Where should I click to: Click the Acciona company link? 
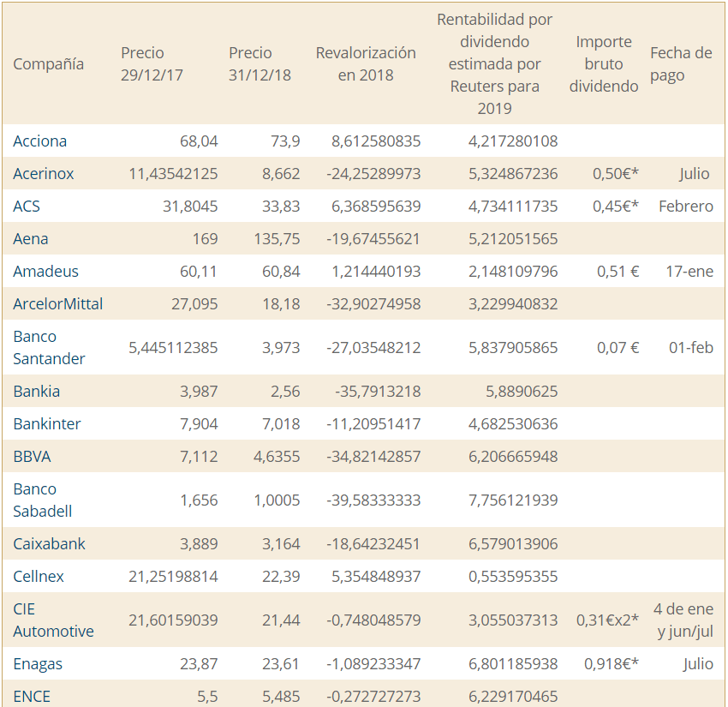39,141
